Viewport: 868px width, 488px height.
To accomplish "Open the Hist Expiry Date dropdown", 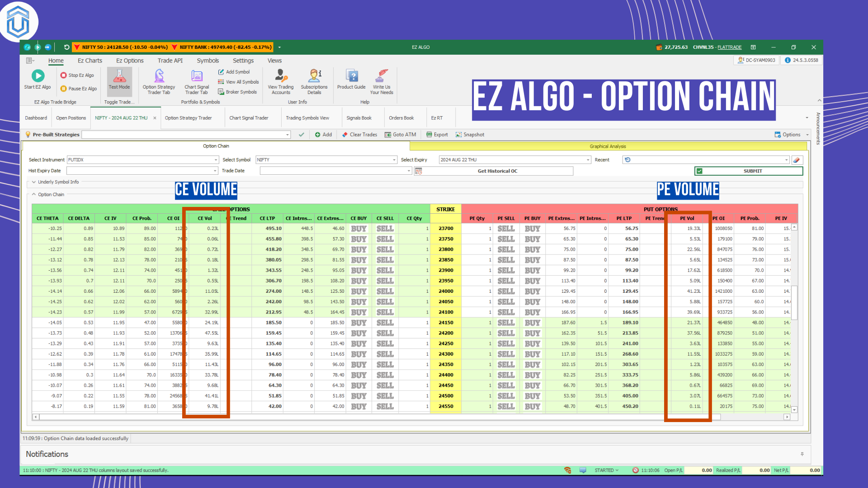I will tap(215, 171).
